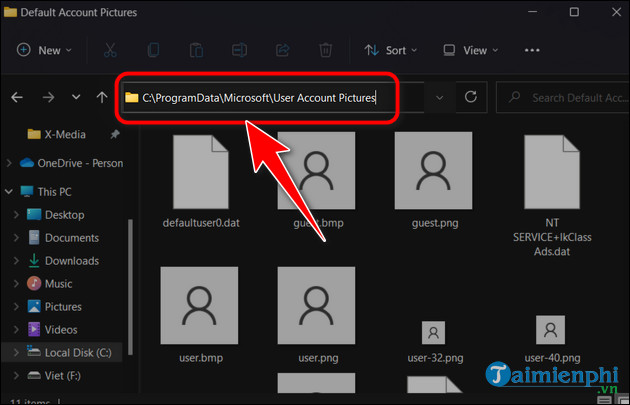Select the user.png image file

(x=317, y=315)
